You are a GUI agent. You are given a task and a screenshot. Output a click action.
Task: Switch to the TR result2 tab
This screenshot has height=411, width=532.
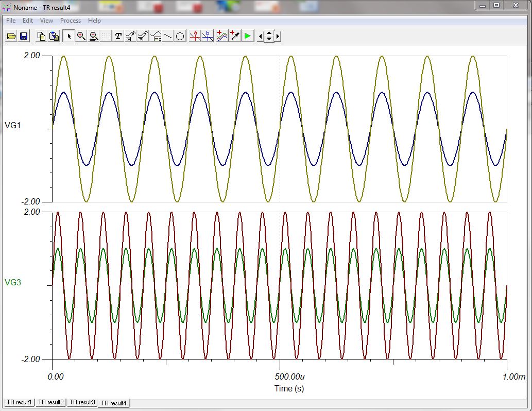tap(51, 402)
